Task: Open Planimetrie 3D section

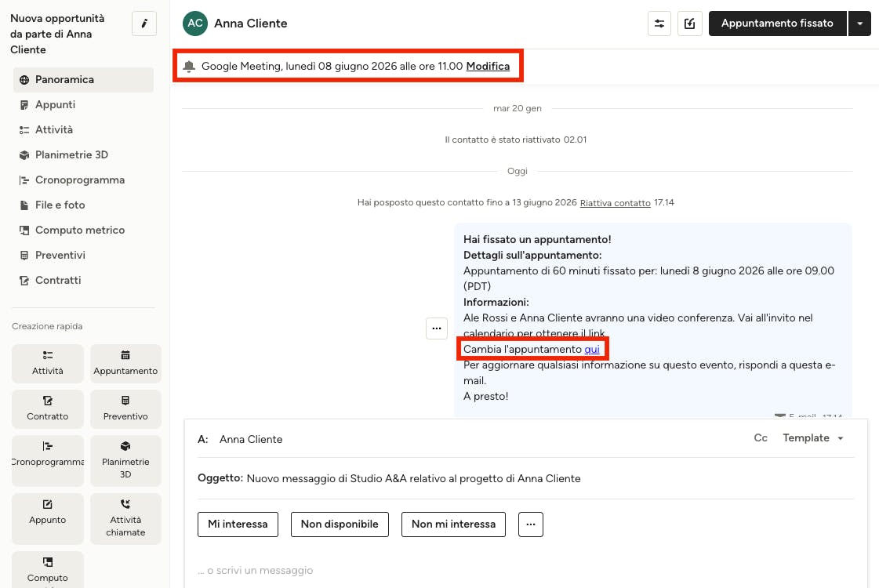Action: [x=84, y=155]
